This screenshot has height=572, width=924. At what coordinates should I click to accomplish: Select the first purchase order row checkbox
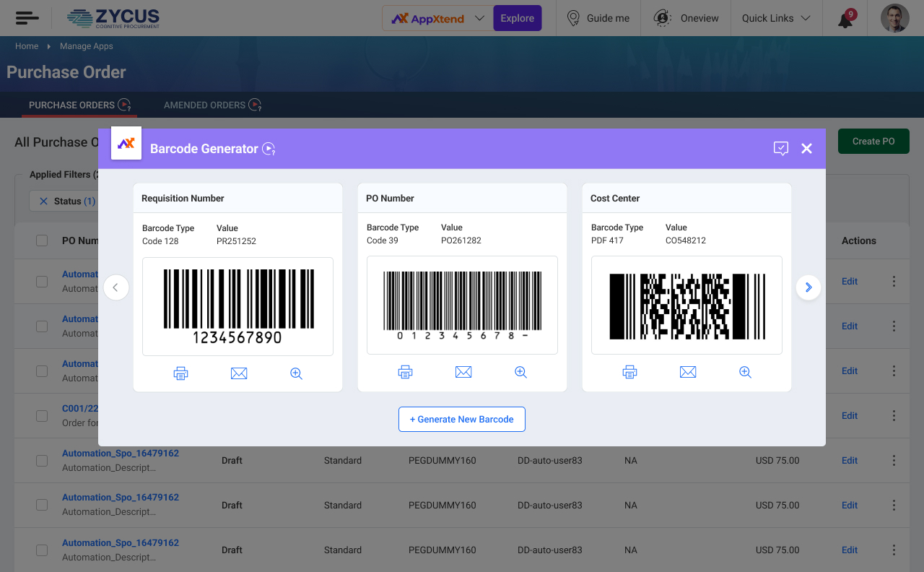coord(42,282)
